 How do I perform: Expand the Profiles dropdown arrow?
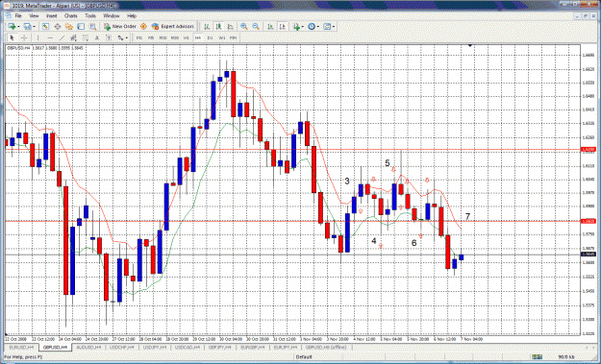(x=34, y=26)
